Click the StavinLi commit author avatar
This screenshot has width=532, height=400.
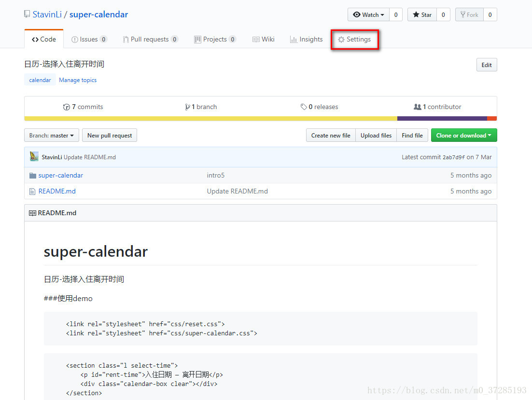[34, 157]
